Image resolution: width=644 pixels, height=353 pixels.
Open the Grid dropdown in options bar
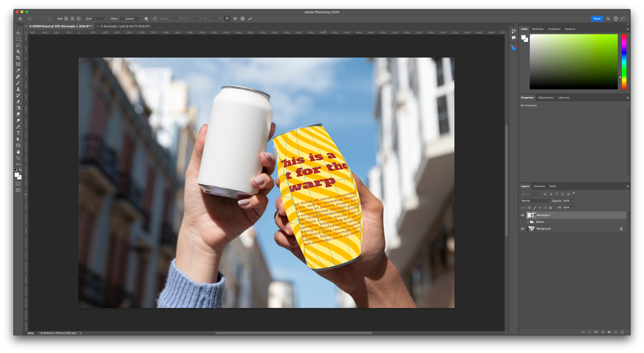coord(100,19)
